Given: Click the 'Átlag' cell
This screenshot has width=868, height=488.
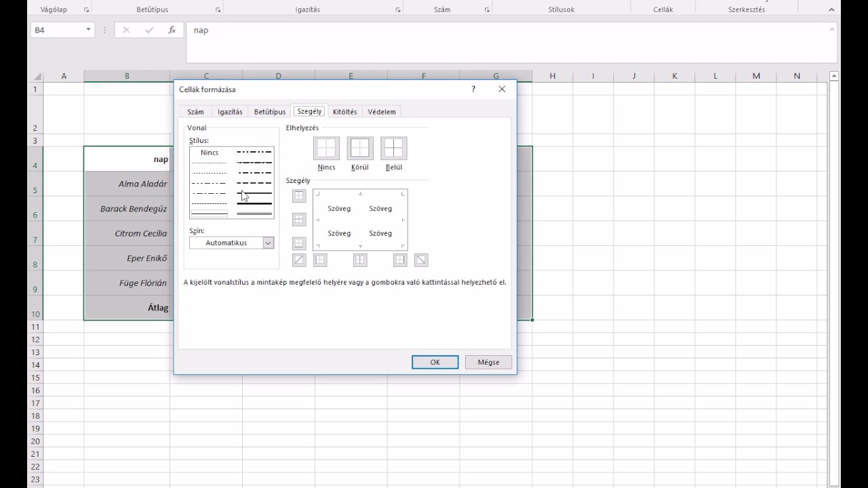Looking at the screenshot, I should [x=127, y=308].
